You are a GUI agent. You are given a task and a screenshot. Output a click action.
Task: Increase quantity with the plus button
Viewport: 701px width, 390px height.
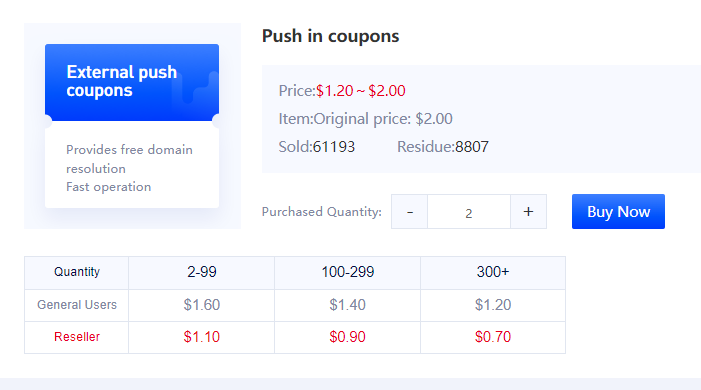point(528,212)
